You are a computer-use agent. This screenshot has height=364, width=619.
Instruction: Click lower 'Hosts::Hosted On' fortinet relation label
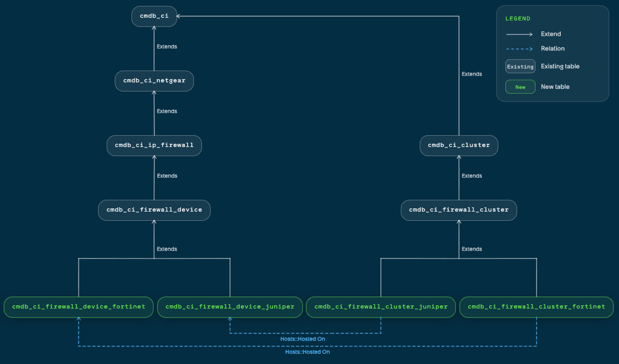tap(308, 352)
